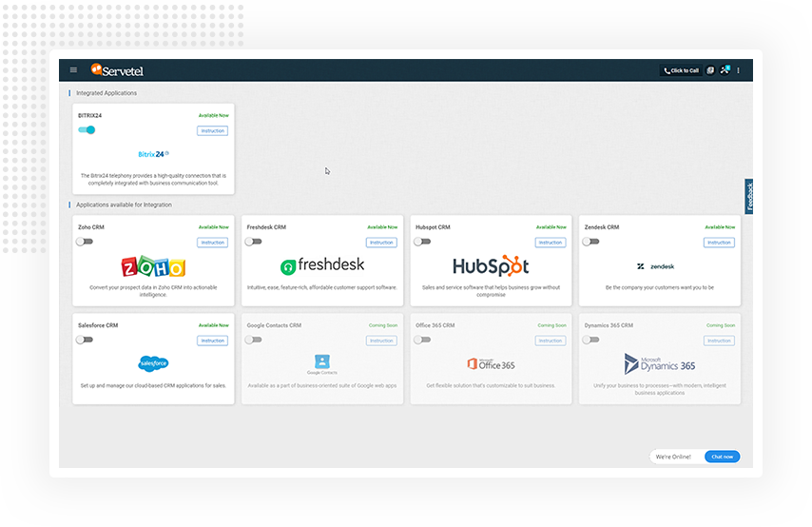Toggle the Dynamics 365 CRM switch
The image size is (812, 527).
(x=590, y=340)
